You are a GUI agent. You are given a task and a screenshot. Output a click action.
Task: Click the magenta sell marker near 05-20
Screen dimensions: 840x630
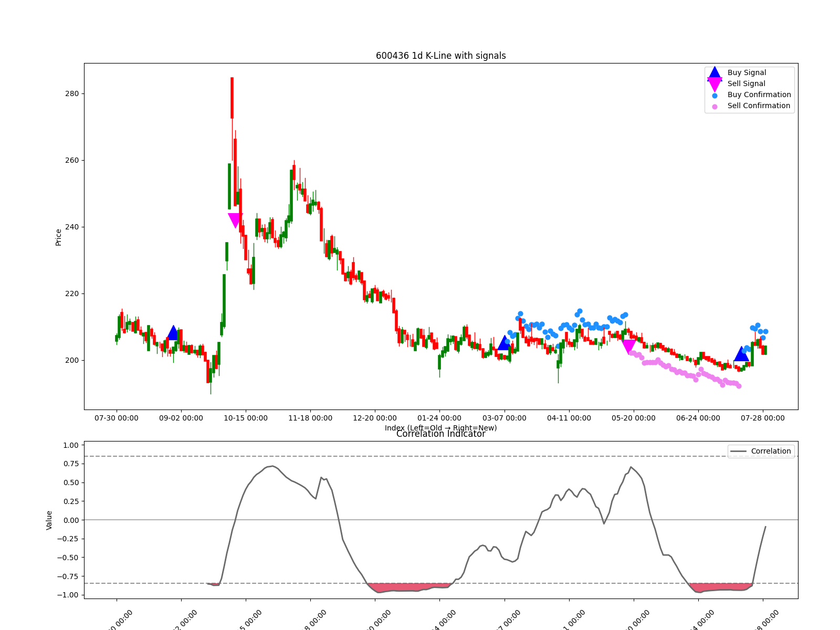628,347
